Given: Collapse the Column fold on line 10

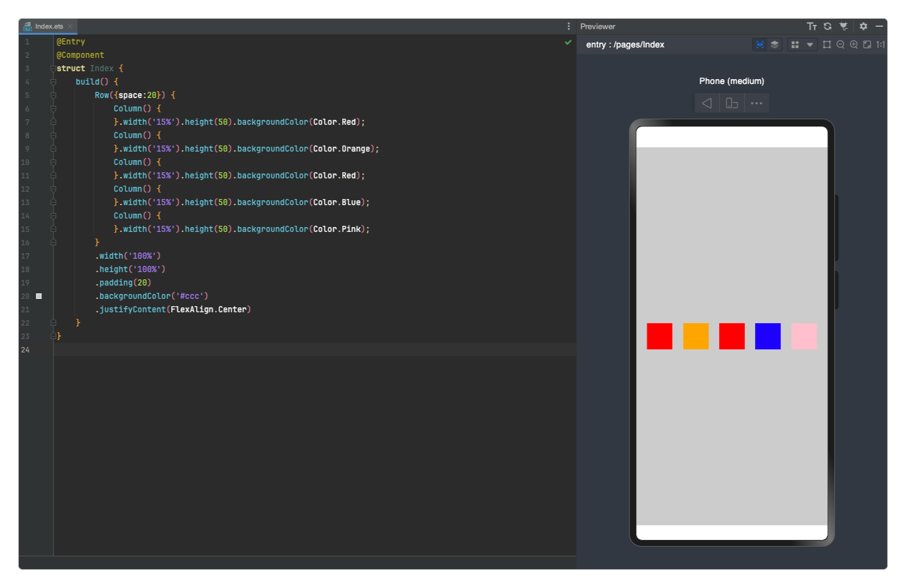Looking at the screenshot, I should coord(53,162).
